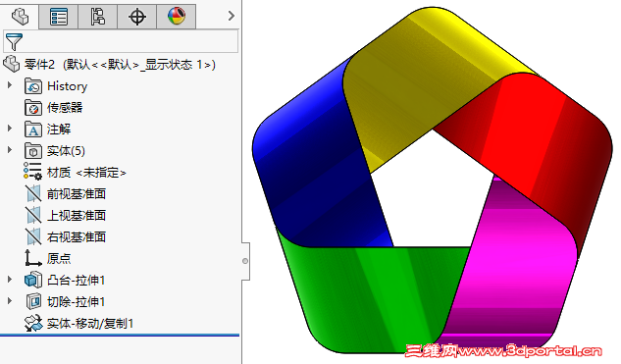This screenshot has height=364, width=621.
Task: Select the 前视基准面 front plane
Action: click(x=77, y=193)
